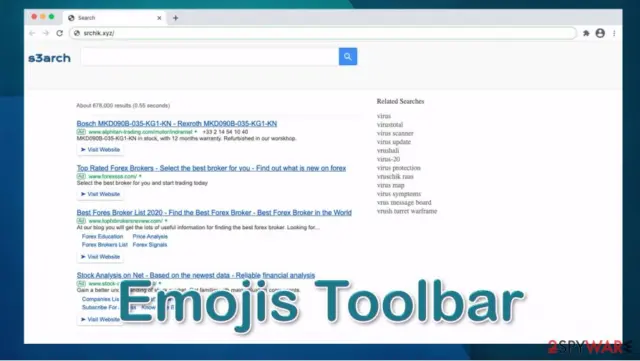Reload the page with refresh icon
This screenshot has width=640, height=361.
click(60, 33)
